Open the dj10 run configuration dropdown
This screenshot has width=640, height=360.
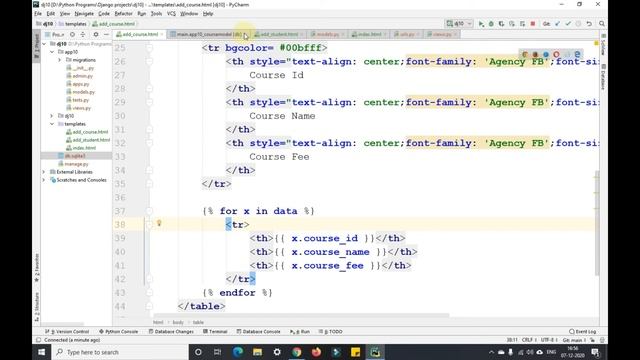pos(459,24)
